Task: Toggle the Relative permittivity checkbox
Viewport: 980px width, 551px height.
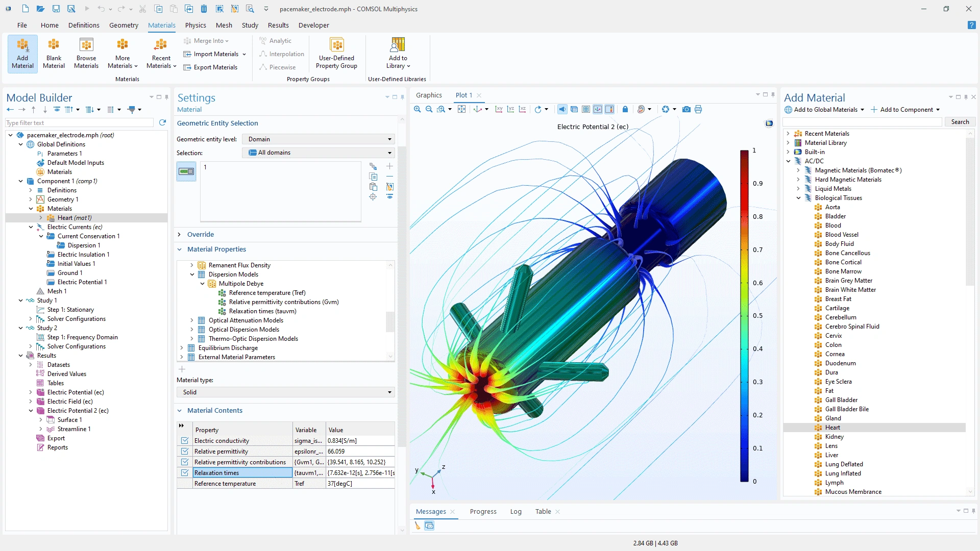Action: [x=185, y=452]
